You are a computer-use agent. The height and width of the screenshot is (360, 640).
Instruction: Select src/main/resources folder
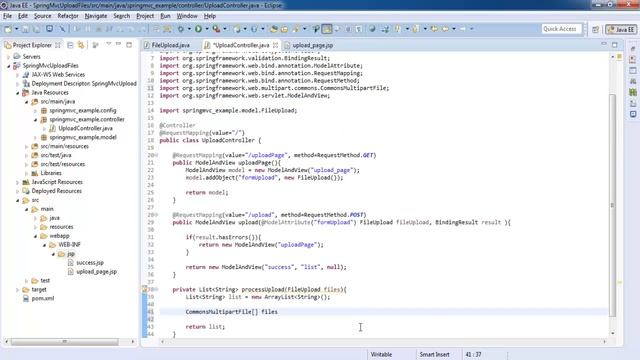tap(64, 146)
